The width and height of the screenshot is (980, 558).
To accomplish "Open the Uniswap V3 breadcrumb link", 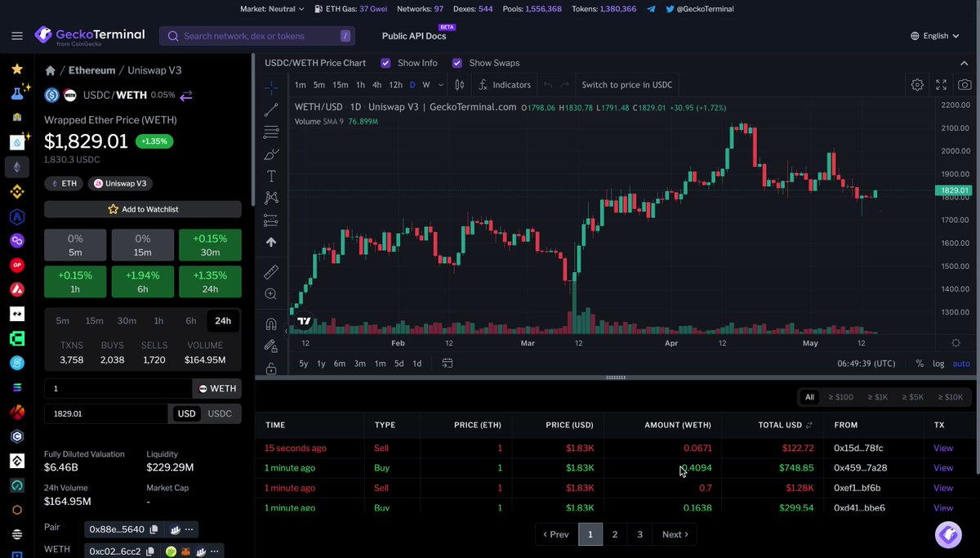I will 156,71.
